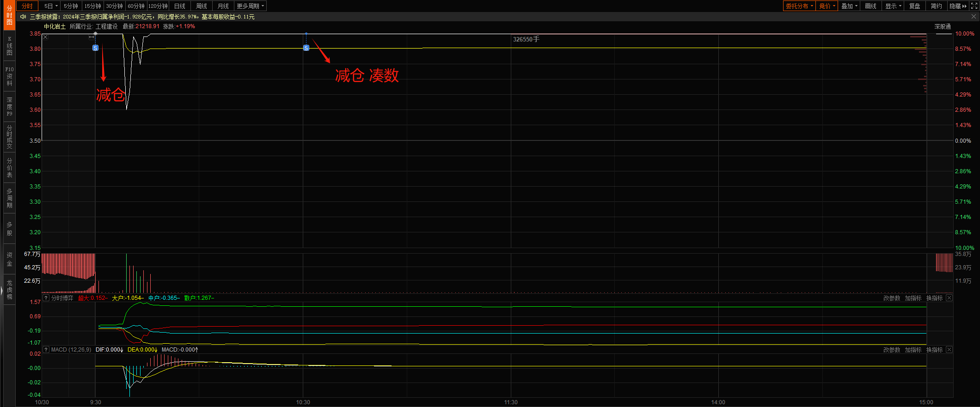The image size is (980, 407).
Task: Select the 30分钟 period
Action: [114, 6]
